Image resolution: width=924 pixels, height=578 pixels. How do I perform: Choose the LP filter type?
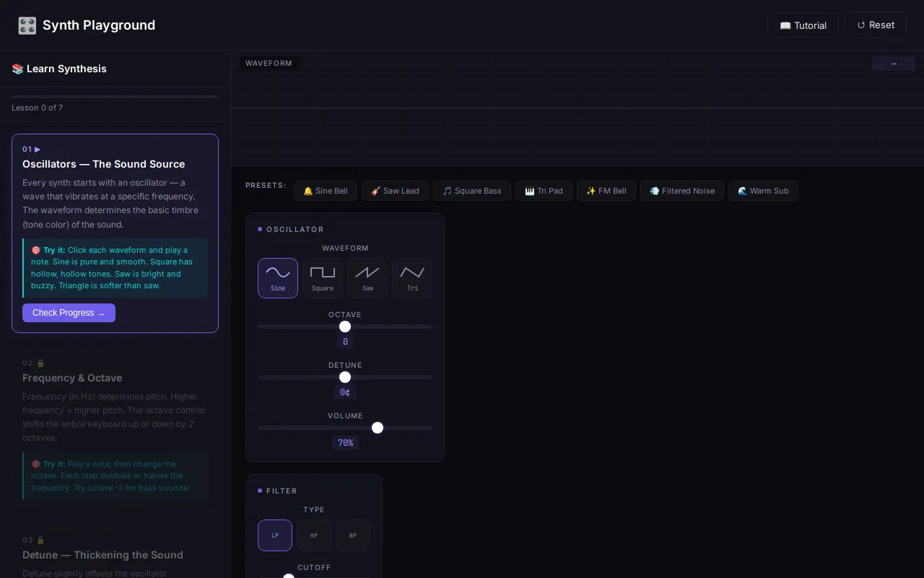[275, 535]
